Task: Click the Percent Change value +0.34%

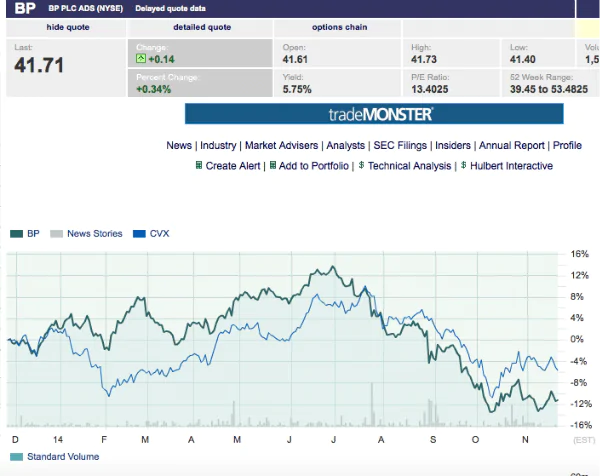Action: [x=153, y=89]
